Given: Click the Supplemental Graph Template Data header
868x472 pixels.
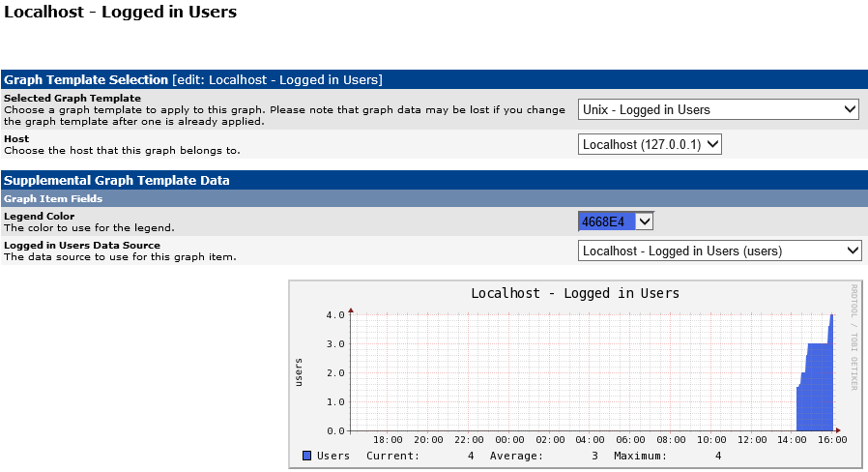Looking at the screenshot, I should (116, 180).
